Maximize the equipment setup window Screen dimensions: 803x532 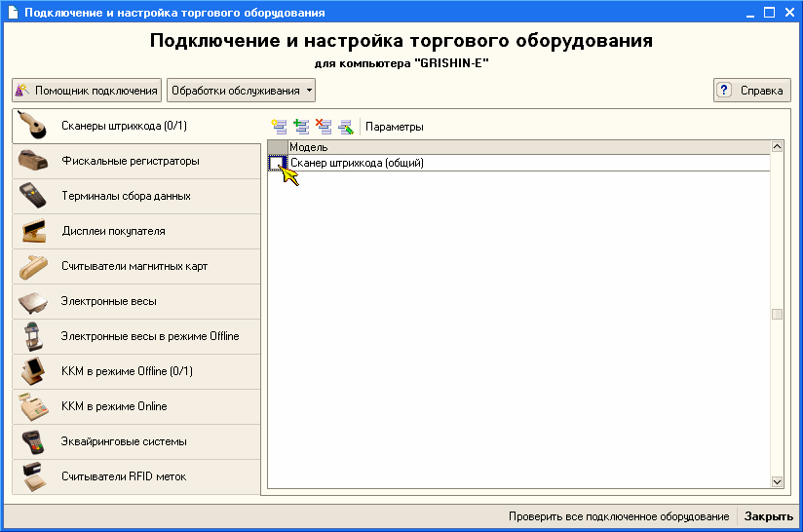[769, 13]
